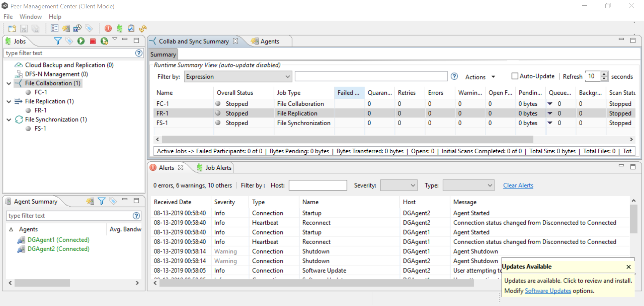Click the yellow refresh arrows toolbar icon
The image size is (644, 306).
coord(143,29)
